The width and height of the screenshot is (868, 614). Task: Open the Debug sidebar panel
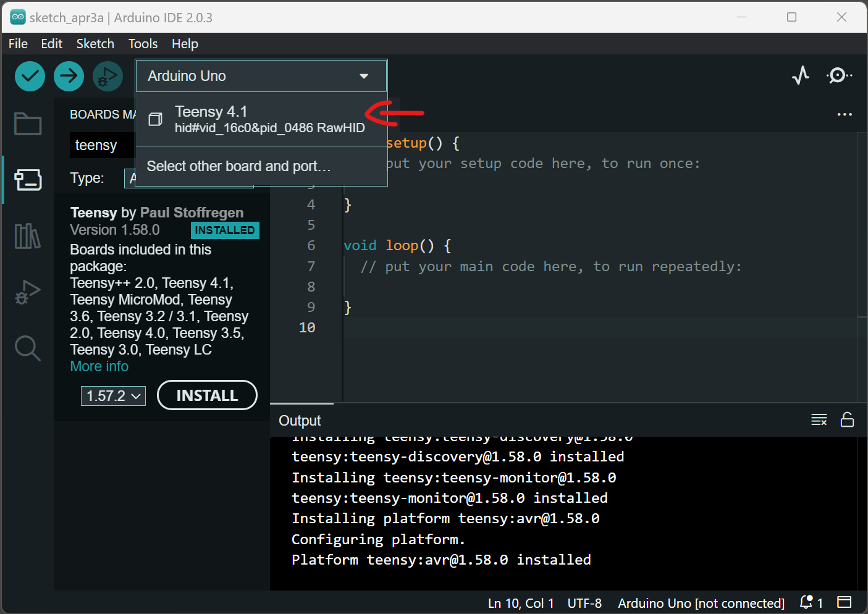[28, 292]
